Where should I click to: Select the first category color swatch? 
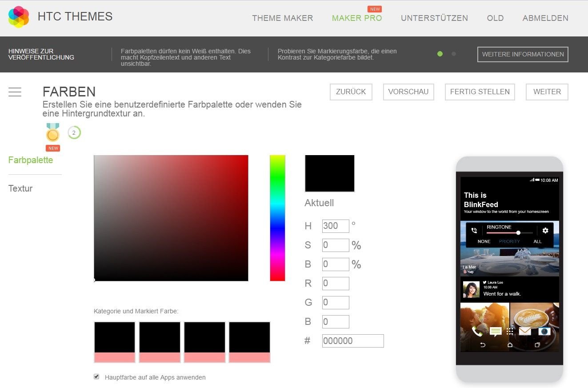point(115,342)
